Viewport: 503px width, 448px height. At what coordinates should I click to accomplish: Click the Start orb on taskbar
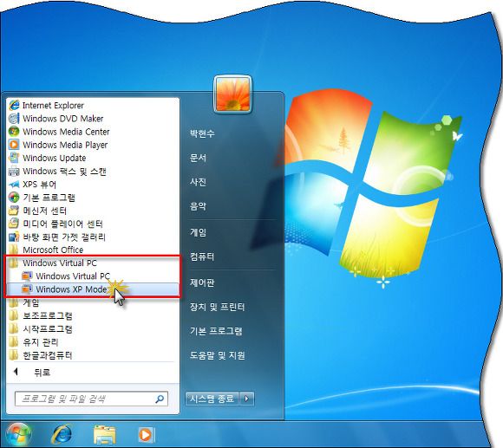(18, 434)
